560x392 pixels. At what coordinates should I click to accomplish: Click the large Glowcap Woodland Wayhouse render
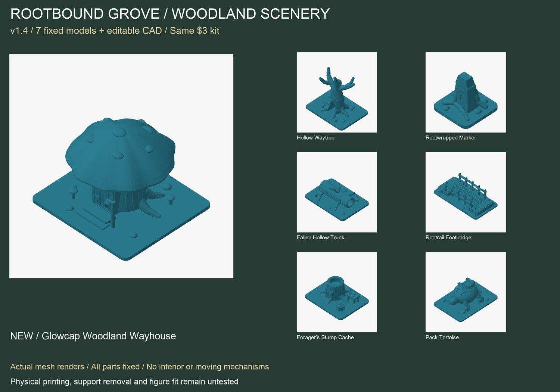(x=121, y=166)
